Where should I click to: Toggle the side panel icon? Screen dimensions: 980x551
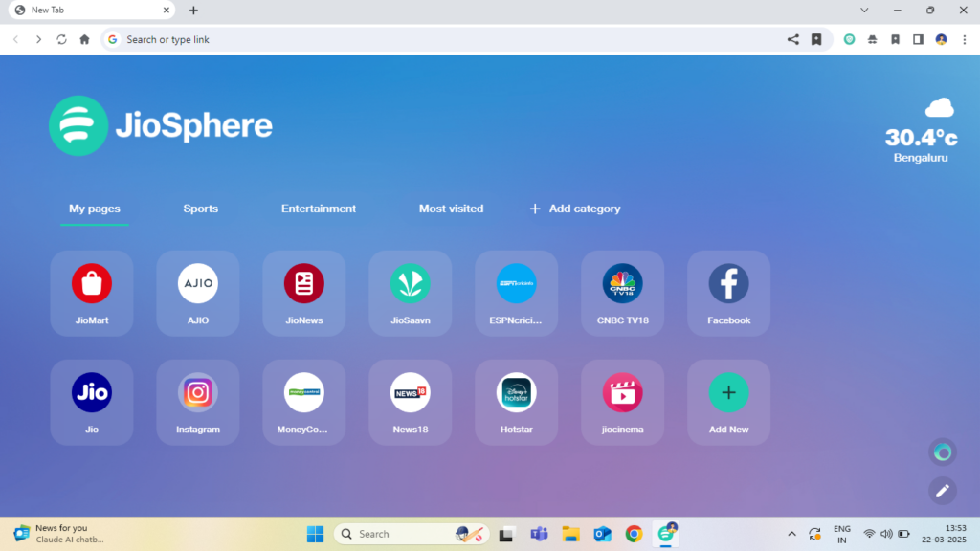coord(918,39)
